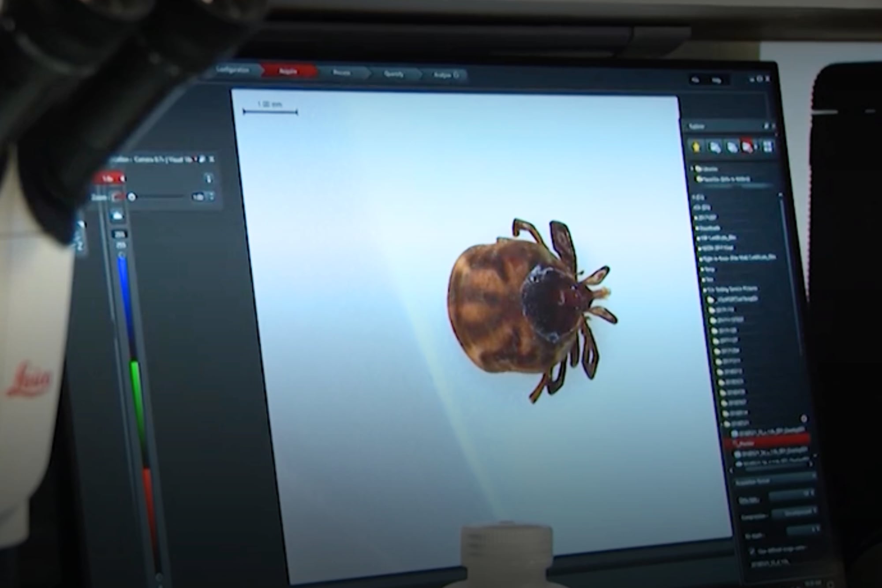The height and width of the screenshot is (588, 882).
Task: Click the cloud-shaped icon below zoom control
Action: pos(117,216)
